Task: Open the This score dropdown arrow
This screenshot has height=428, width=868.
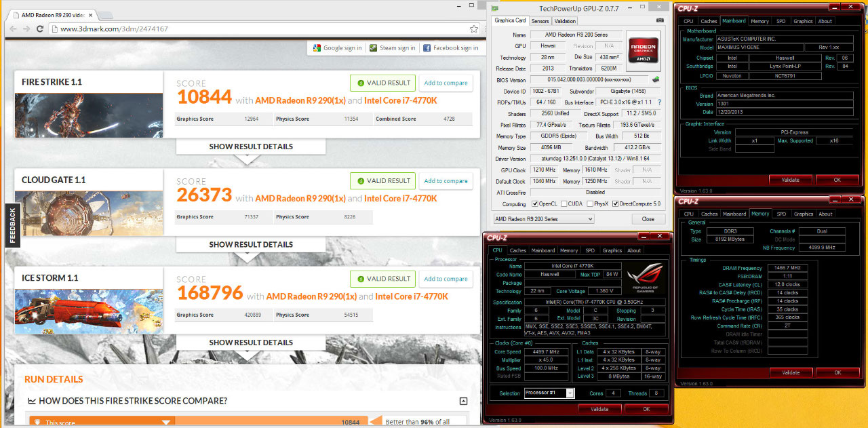Action: click(x=165, y=423)
